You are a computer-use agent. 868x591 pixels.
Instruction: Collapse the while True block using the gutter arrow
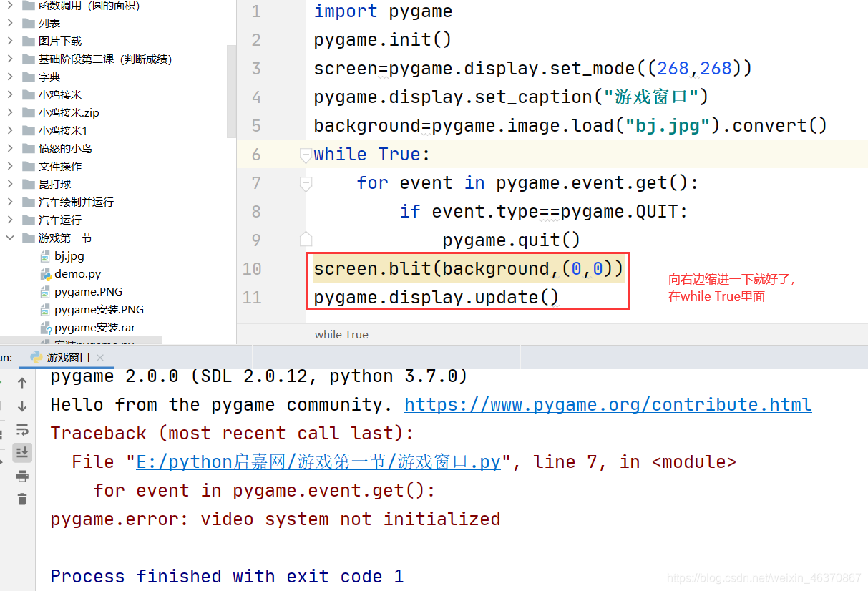coord(306,154)
